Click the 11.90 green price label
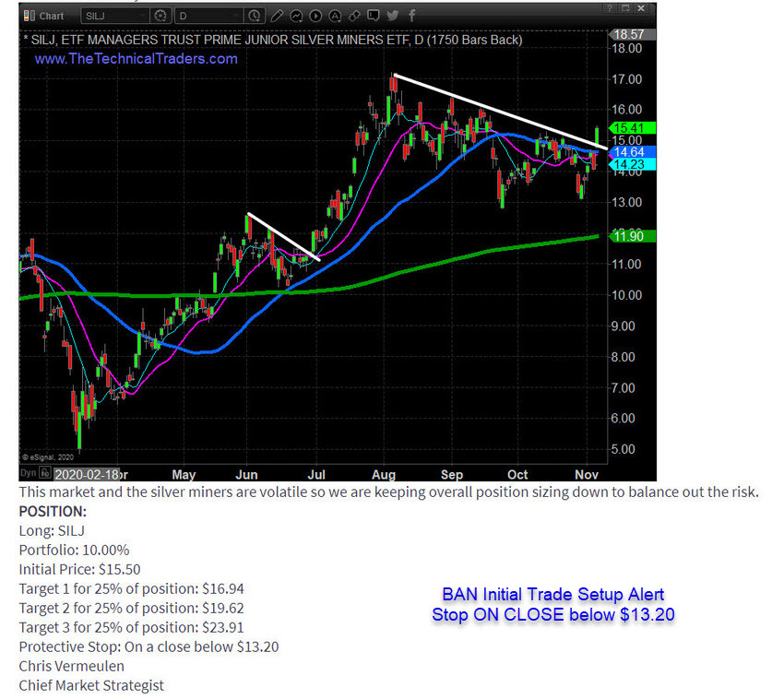 [632, 236]
